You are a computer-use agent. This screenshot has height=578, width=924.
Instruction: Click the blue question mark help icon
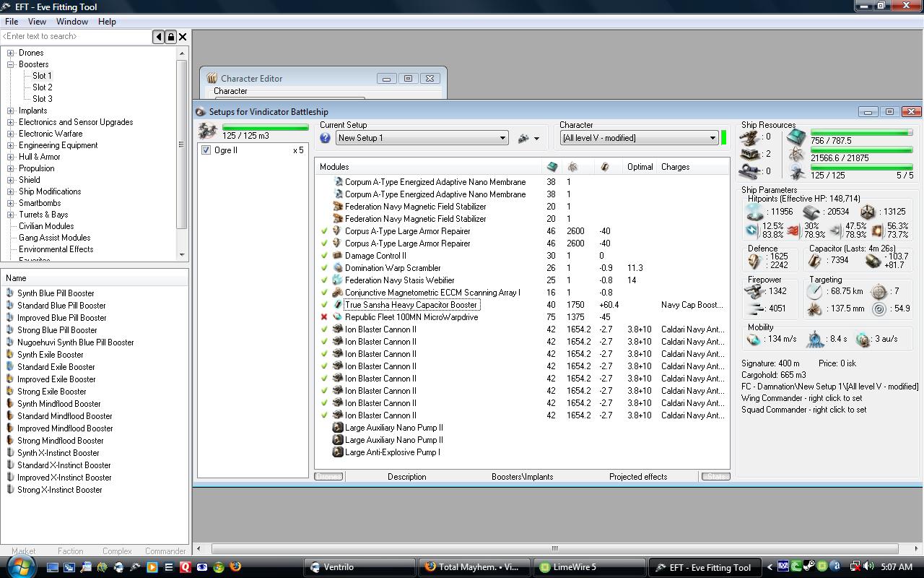(326, 138)
